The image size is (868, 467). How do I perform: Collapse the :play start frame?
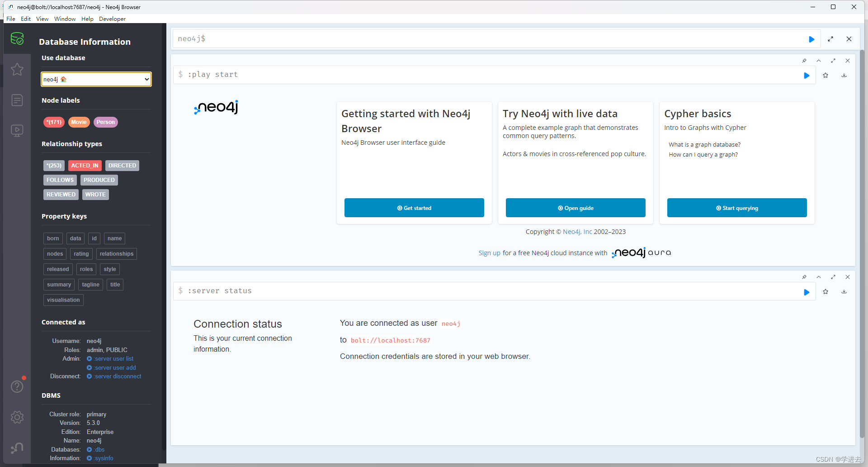[819, 61]
